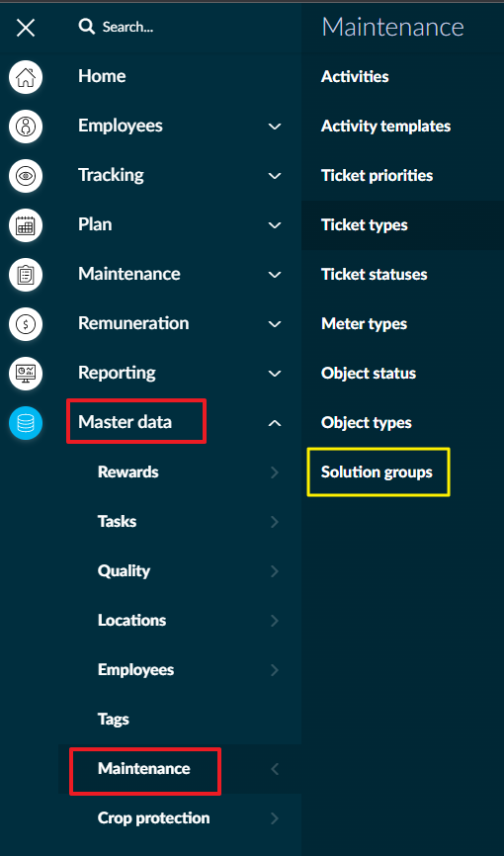Click the Employees person icon

(26, 127)
